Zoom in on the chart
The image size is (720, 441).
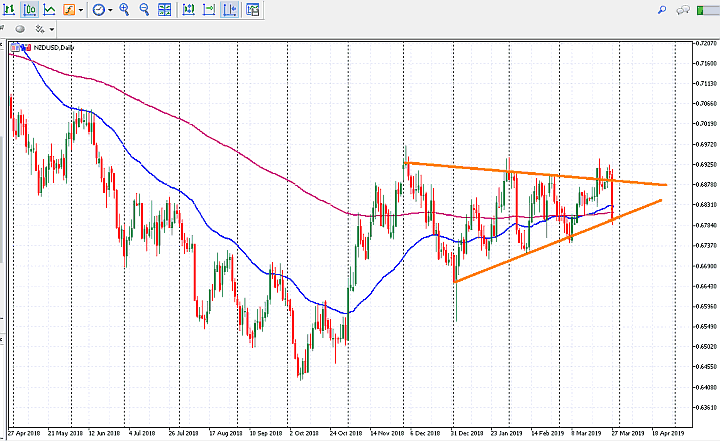[x=125, y=10]
